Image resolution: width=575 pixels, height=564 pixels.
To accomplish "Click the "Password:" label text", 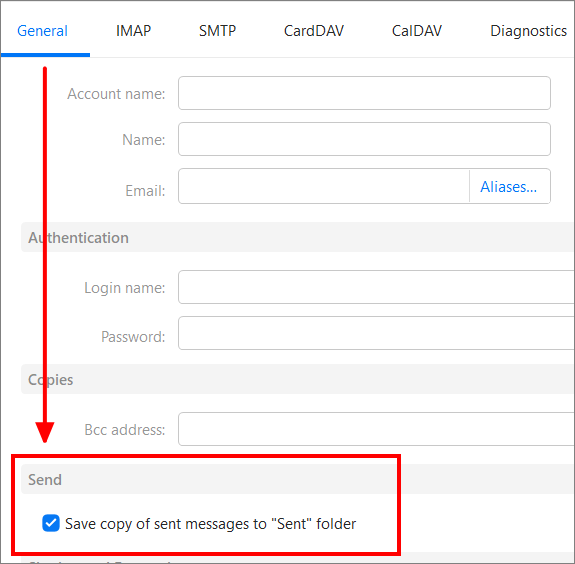I will click(x=133, y=337).
